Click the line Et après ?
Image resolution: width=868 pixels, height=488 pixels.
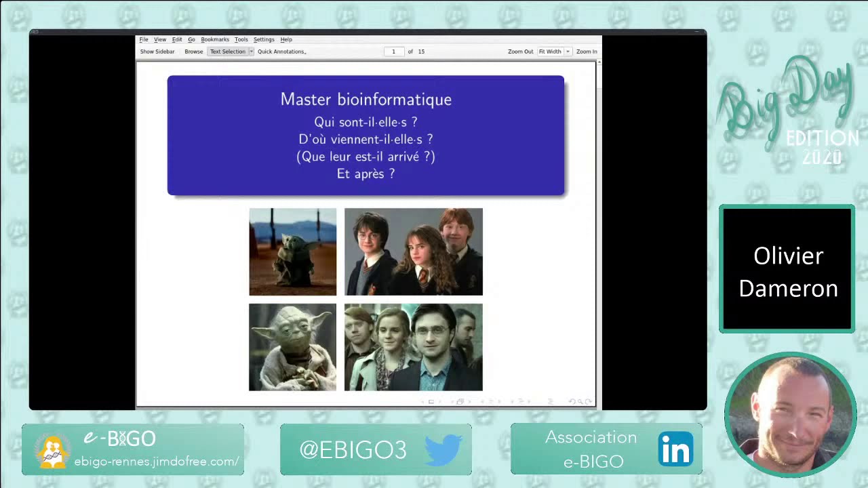tap(366, 174)
